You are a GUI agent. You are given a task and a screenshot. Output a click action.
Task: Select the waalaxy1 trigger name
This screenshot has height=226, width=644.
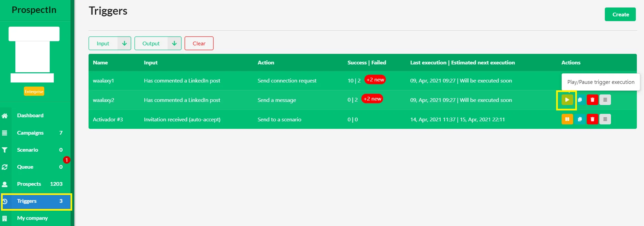coord(104,81)
